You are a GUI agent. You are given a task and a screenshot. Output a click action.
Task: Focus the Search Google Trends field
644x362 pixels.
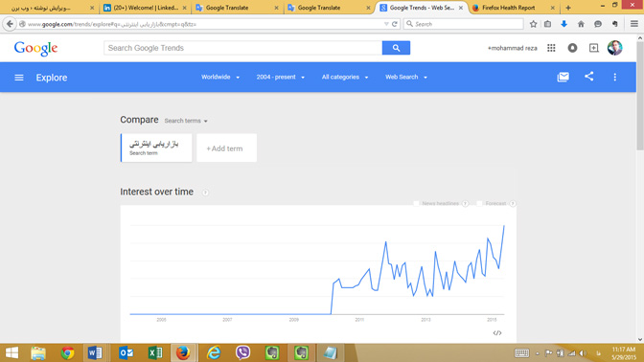click(242, 48)
